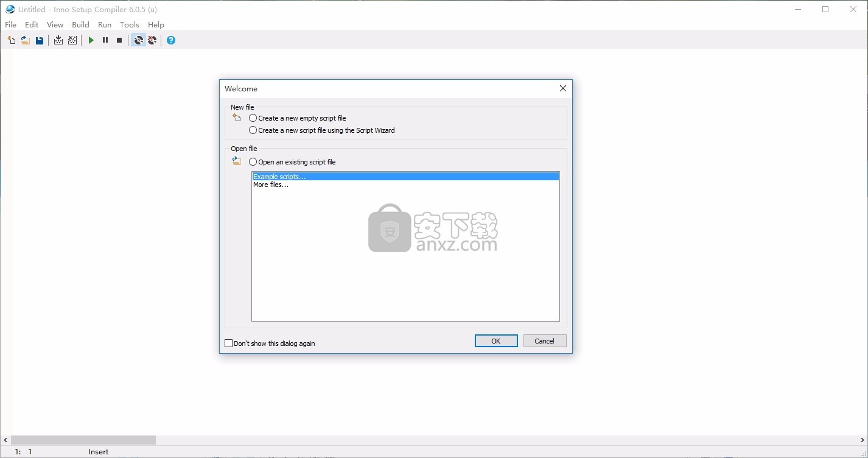
Task: Open the Help menu
Action: [156, 25]
